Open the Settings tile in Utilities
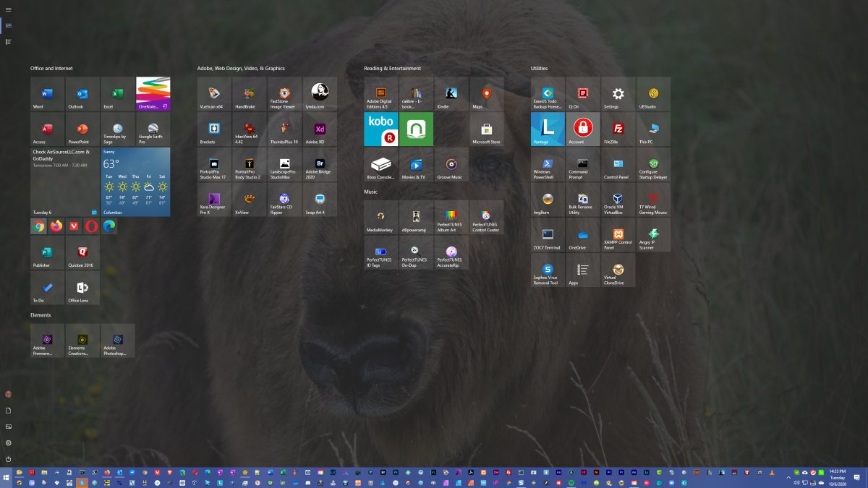 point(618,94)
